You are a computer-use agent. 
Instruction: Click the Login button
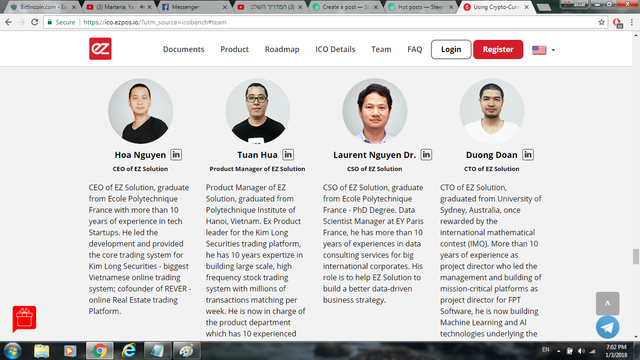[451, 49]
